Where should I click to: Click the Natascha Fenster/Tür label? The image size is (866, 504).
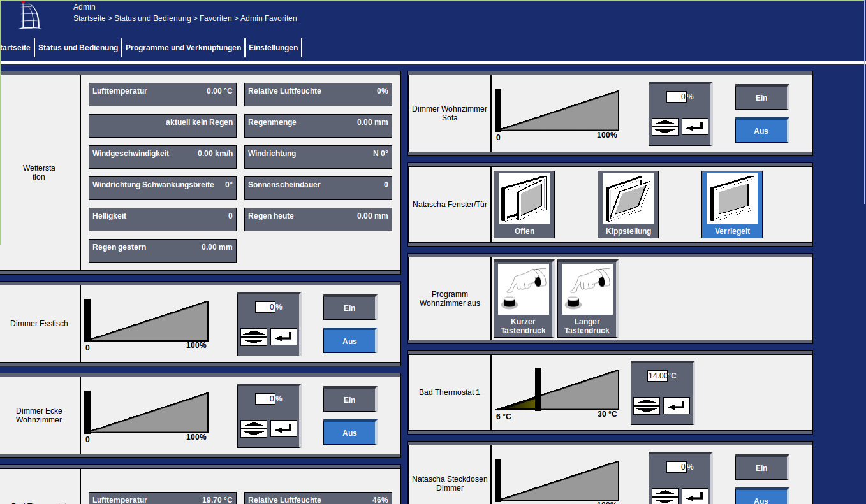pyautogui.click(x=450, y=205)
